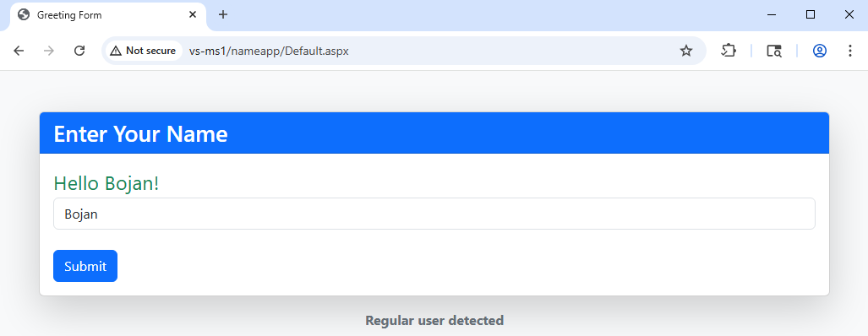
Task: Click the icon between Extensions and profile
Action: coord(774,51)
